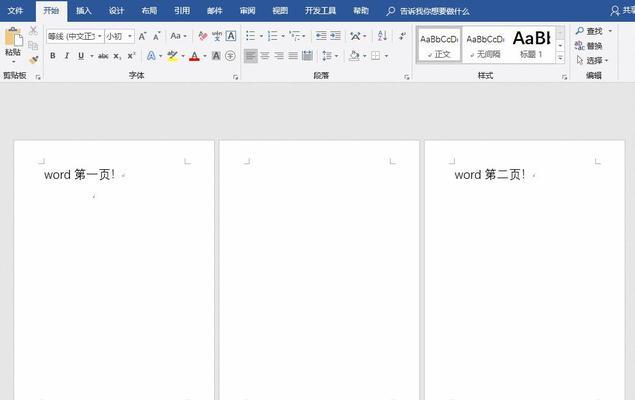
Task: Switch to the 插入 (Insert) tab
Action: pos(84,11)
